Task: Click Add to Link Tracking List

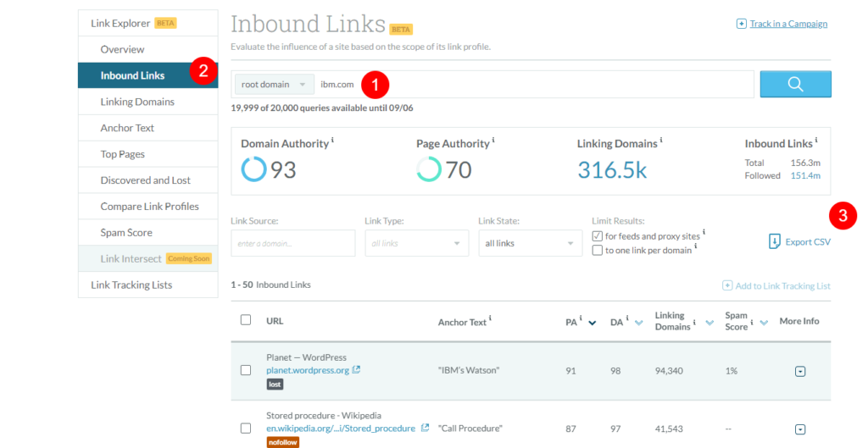Action: [x=776, y=286]
